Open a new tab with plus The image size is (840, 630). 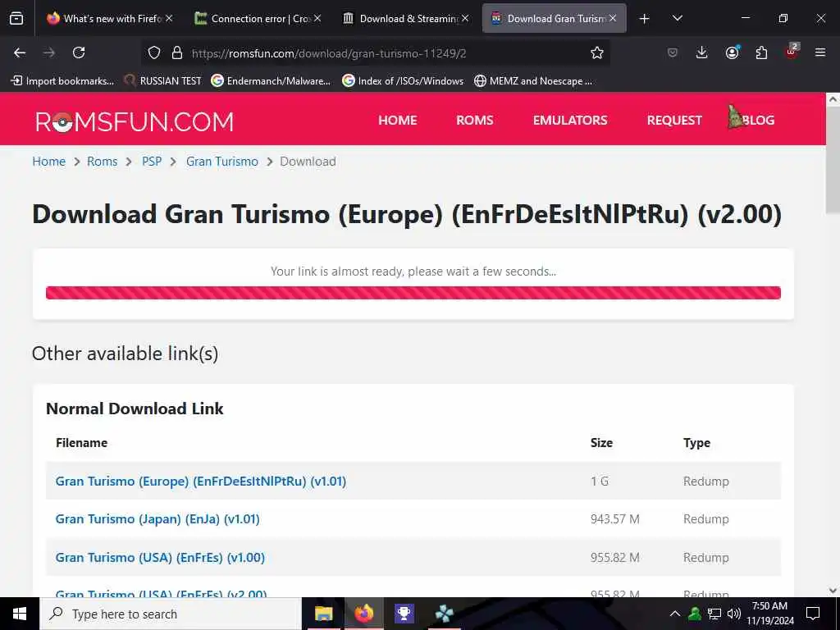click(645, 19)
